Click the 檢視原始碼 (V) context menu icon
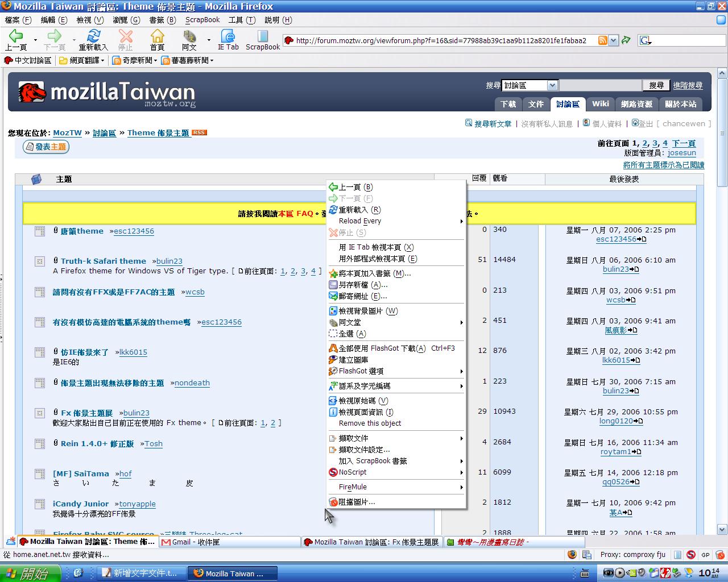Viewport: 728px width, 582px height. (x=333, y=401)
